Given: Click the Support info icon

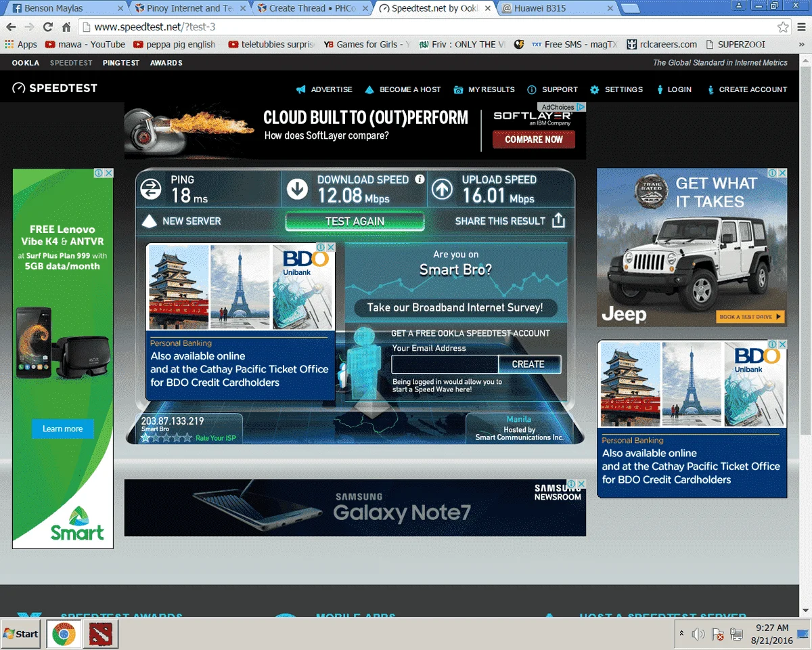Looking at the screenshot, I should coord(532,89).
